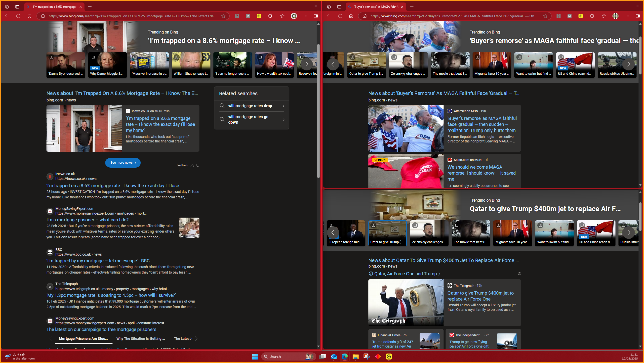
Task: Open the Extensions puzzle icon in right window
Action: click(x=592, y=16)
